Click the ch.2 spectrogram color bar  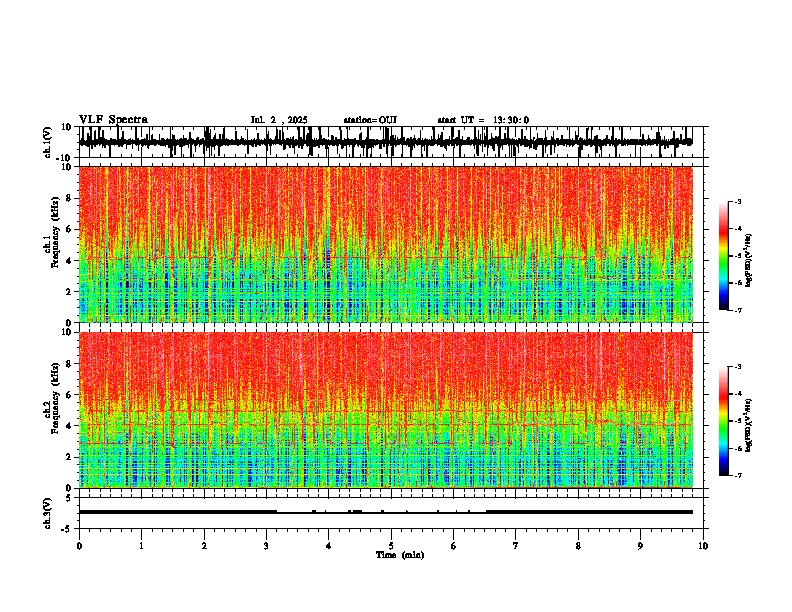click(x=723, y=421)
